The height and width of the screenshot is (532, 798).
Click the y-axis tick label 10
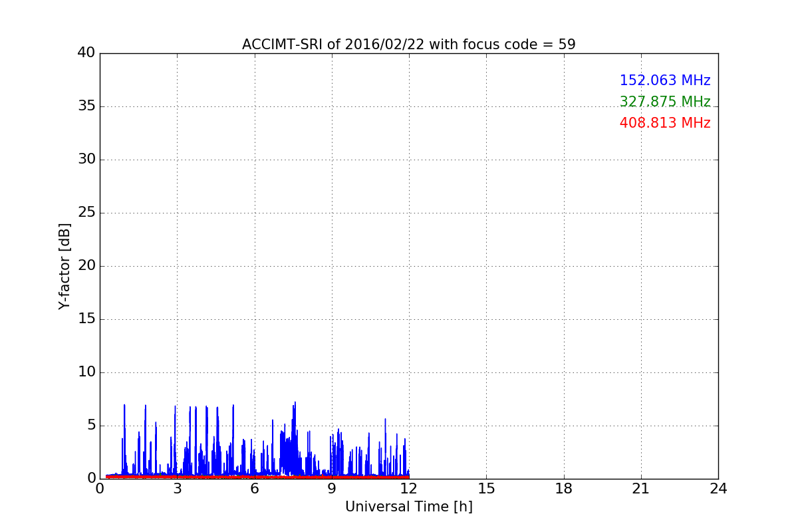tap(86, 372)
